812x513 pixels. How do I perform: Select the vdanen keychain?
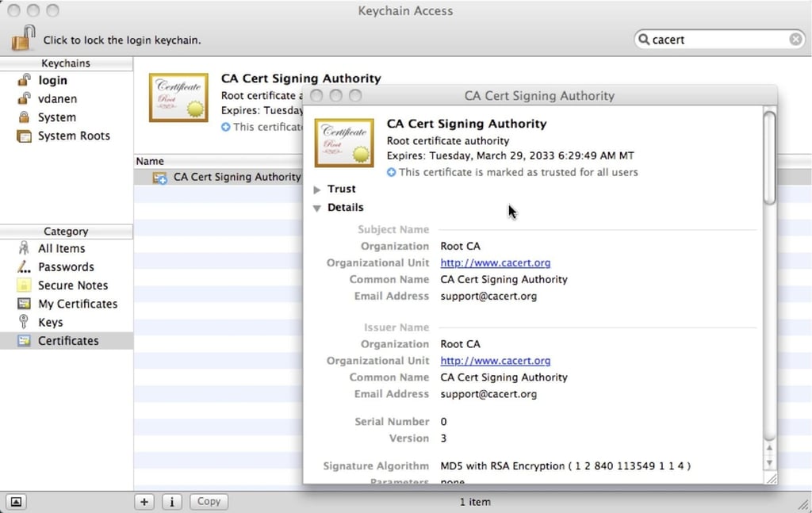pos(57,99)
